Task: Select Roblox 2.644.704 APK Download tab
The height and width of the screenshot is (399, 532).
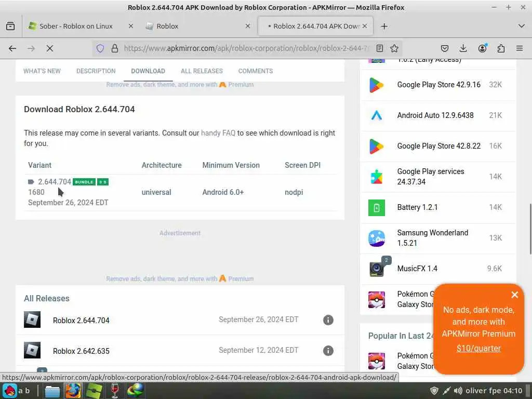Action: pyautogui.click(x=316, y=26)
